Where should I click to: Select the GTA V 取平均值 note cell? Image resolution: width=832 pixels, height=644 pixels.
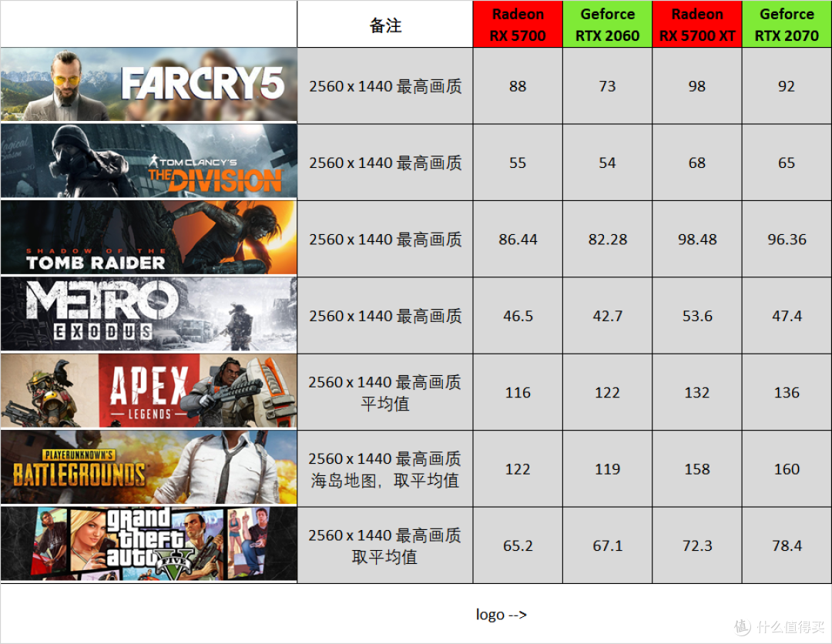tap(385, 545)
